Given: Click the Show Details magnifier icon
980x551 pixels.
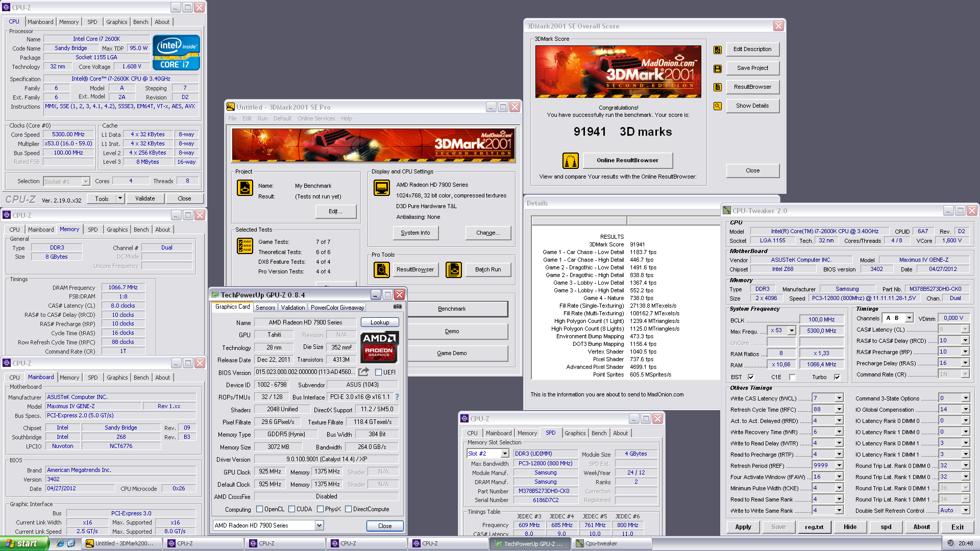Looking at the screenshot, I should tap(718, 106).
